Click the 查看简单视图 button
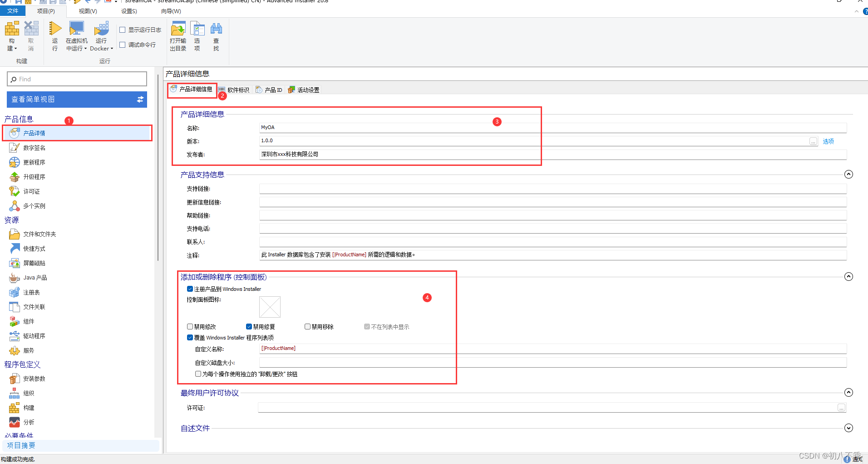 [x=77, y=100]
